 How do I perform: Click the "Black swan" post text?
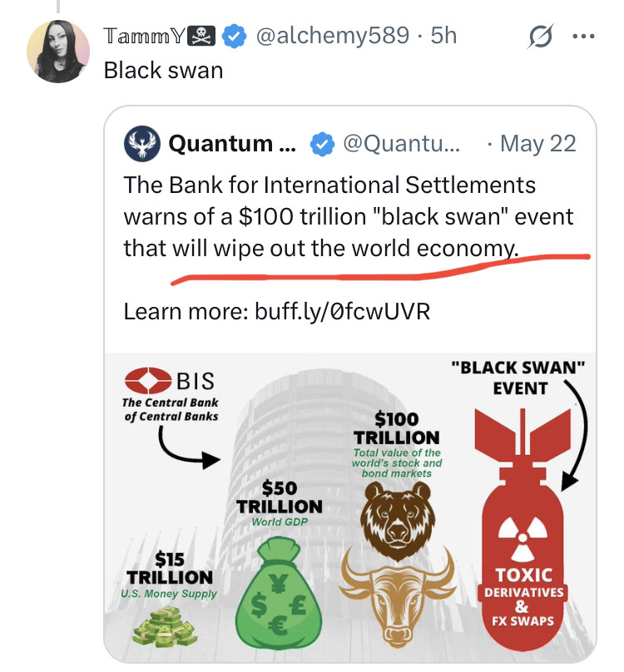[163, 70]
